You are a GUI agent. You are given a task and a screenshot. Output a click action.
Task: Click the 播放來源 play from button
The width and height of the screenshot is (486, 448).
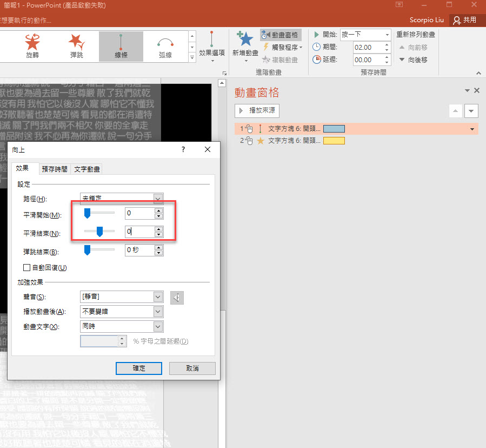tap(257, 111)
